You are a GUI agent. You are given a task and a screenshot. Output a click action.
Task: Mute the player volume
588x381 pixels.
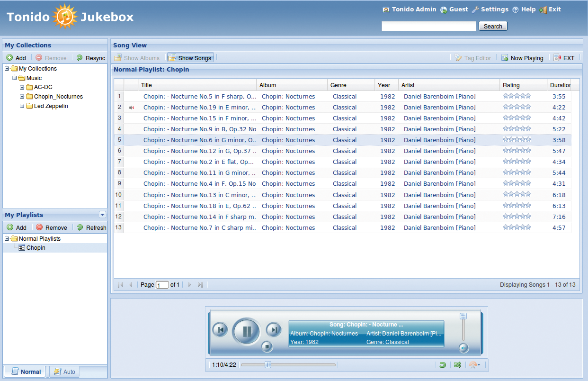[463, 348]
